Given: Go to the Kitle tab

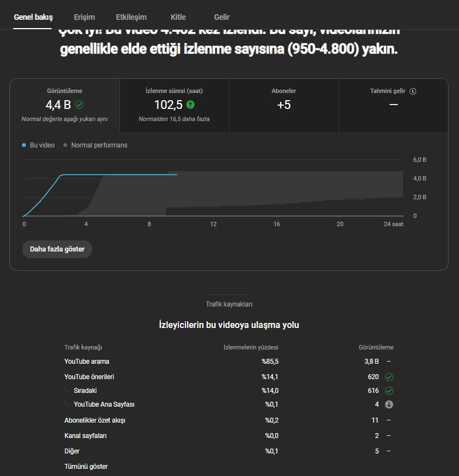Looking at the screenshot, I should point(178,17).
